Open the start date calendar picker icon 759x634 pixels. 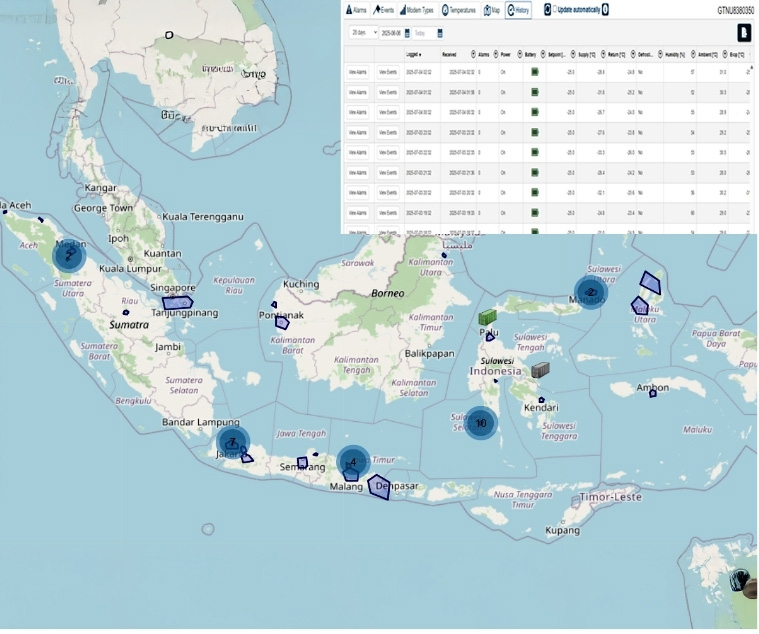coord(407,33)
